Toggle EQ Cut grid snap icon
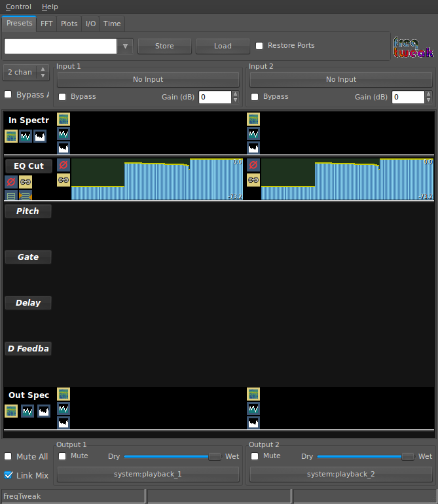This screenshot has width=438, height=504. [x=26, y=195]
